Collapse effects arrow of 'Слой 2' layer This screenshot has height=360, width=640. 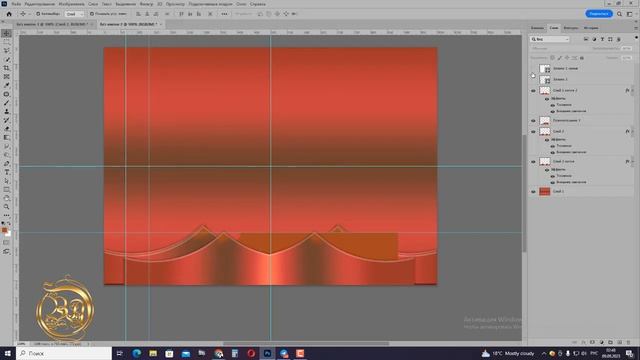(633, 131)
